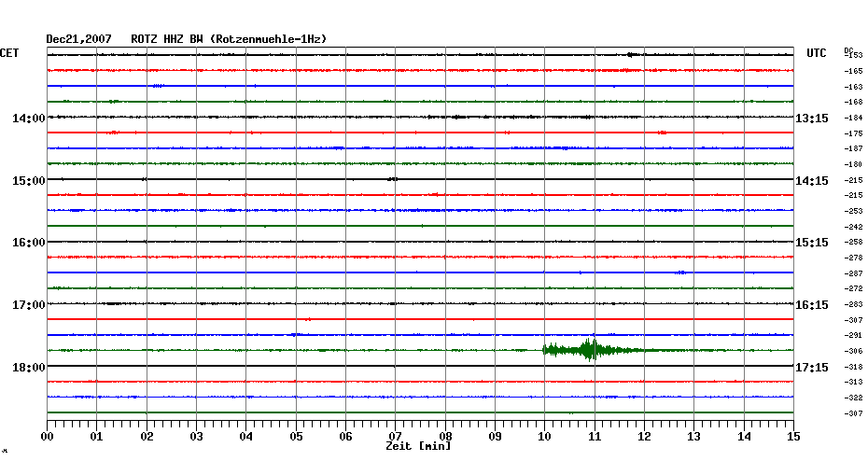This screenshot has width=868, height=461.
Task: Click the DC offset value -253
Action: click(x=854, y=211)
